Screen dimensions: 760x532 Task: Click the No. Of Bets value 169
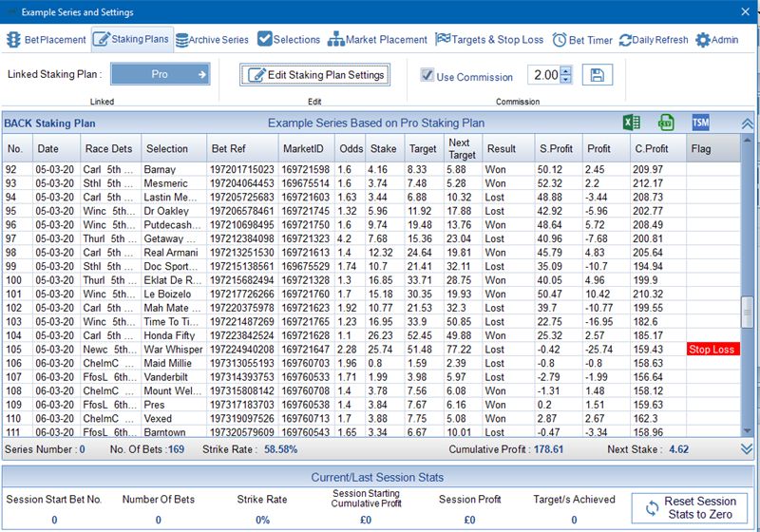pyautogui.click(x=176, y=449)
